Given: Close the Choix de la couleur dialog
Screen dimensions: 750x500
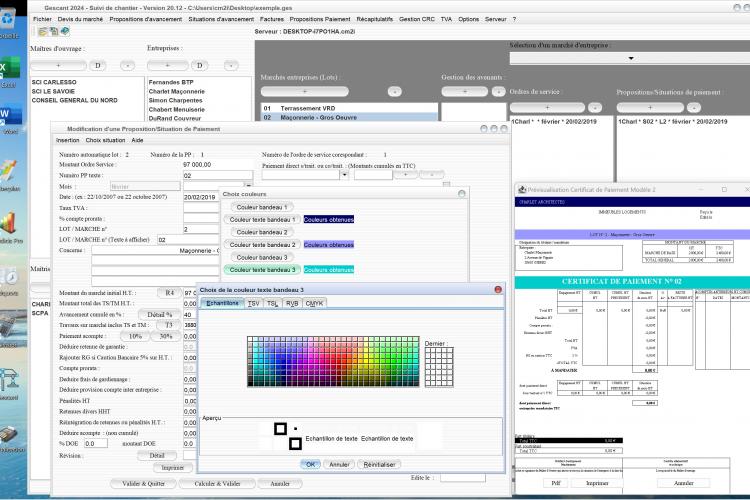Looking at the screenshot, I should pos(498,289).
